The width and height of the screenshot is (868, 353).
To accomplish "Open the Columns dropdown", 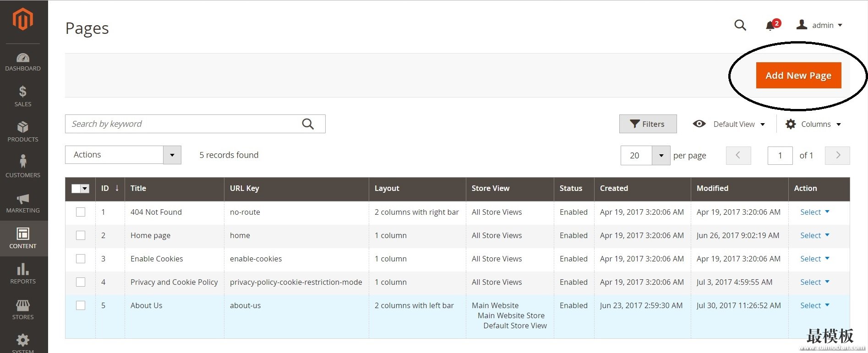I will click(813, 124).
